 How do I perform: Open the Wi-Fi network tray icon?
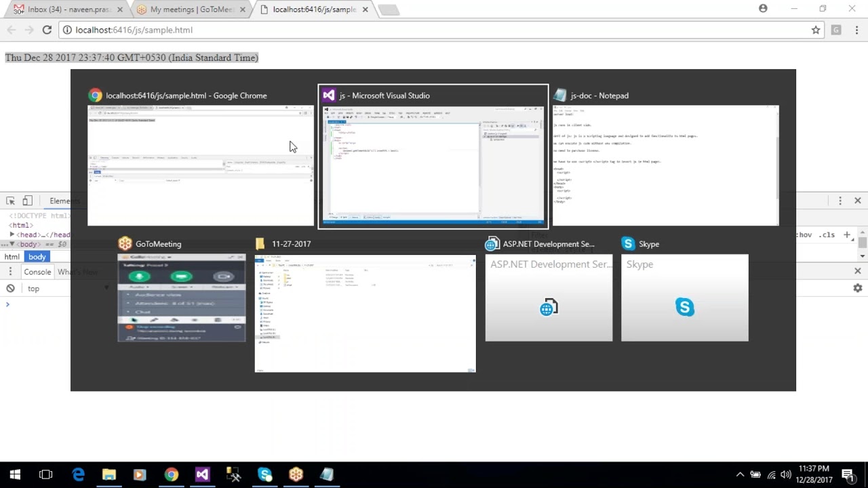click(x=771, y=474)
